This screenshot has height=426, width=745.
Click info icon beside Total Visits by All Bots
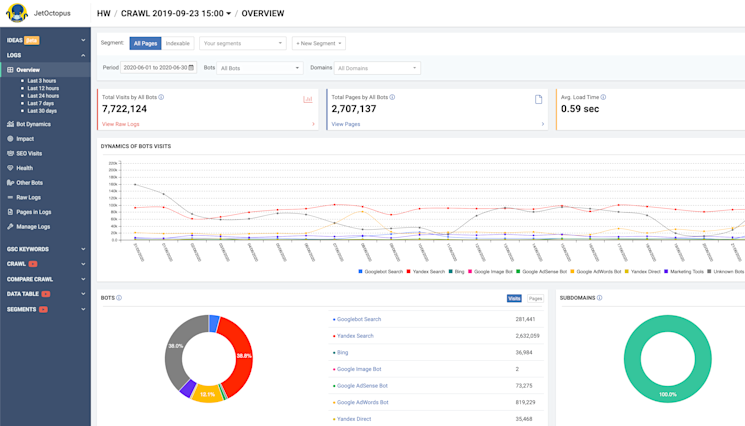pyautogui.click(x=162, y=98)
